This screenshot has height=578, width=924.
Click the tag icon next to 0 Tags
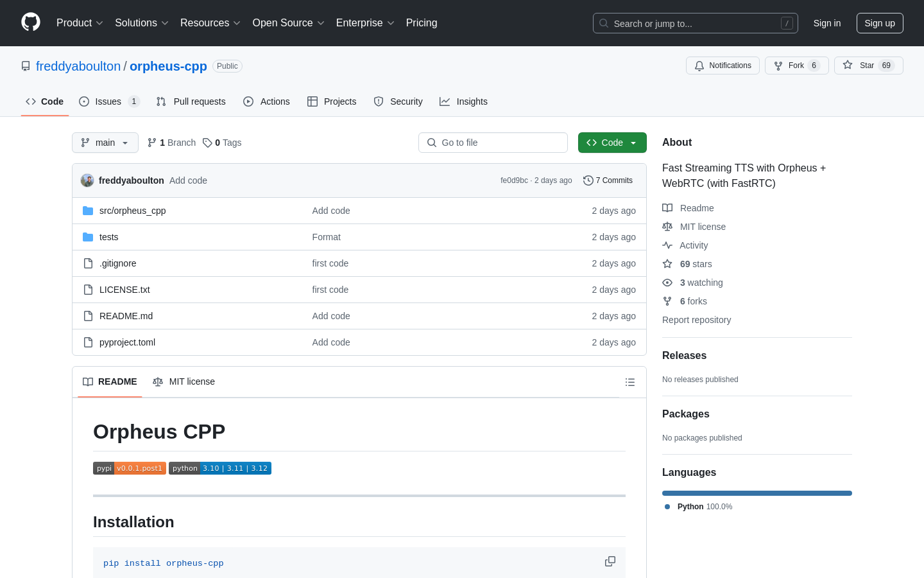(x=207, y=143)
